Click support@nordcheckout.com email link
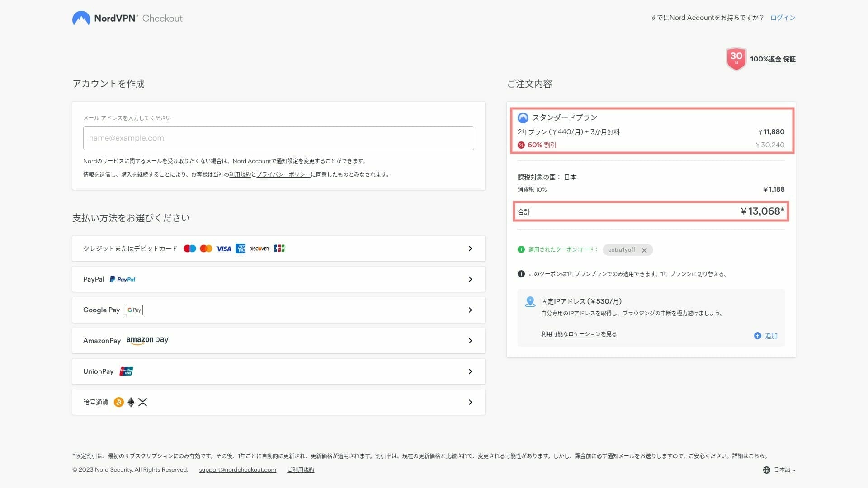The width and height of the screenshot is (868, 488). click(238, 469)
